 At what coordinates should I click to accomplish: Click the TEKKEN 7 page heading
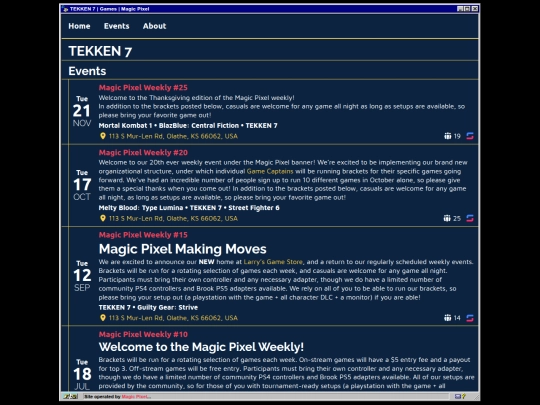click(x=100, y=51)
